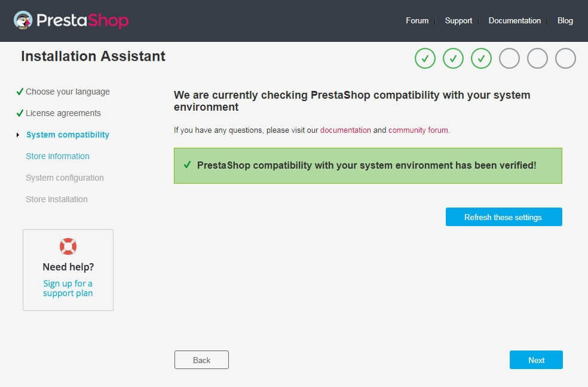Open the Blog navigation item
The width and height of the screenshot is (588, 387).
[x=565, y=20]
